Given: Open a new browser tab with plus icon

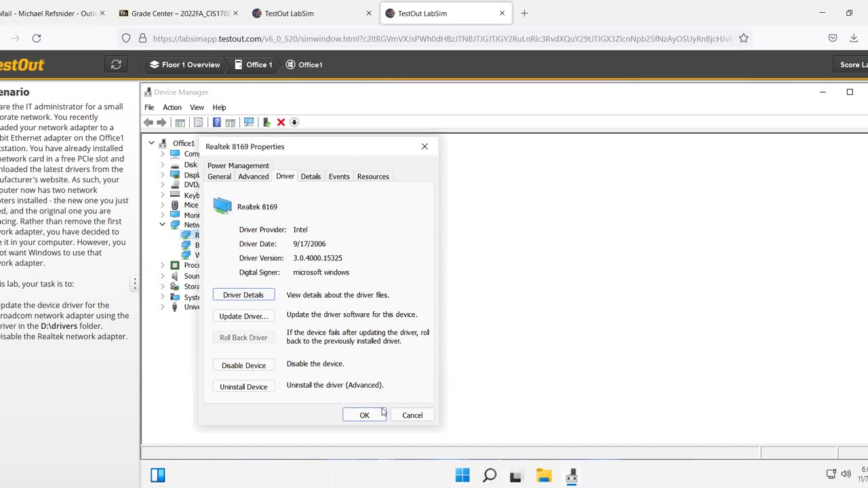Looking at the screenshot, I should (524, 13).
